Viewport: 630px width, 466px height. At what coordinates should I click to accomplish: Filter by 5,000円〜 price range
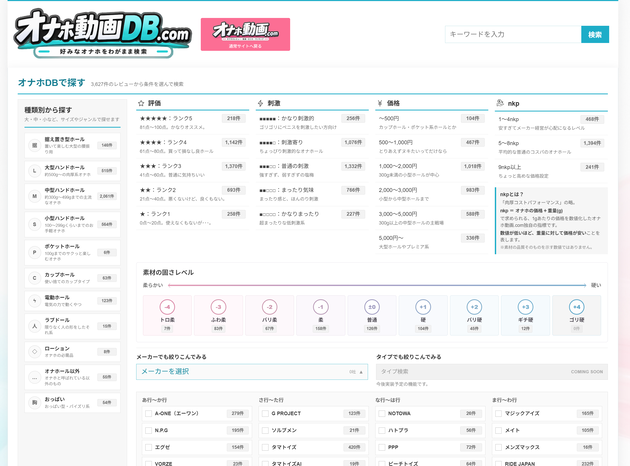tap(432, 241)
